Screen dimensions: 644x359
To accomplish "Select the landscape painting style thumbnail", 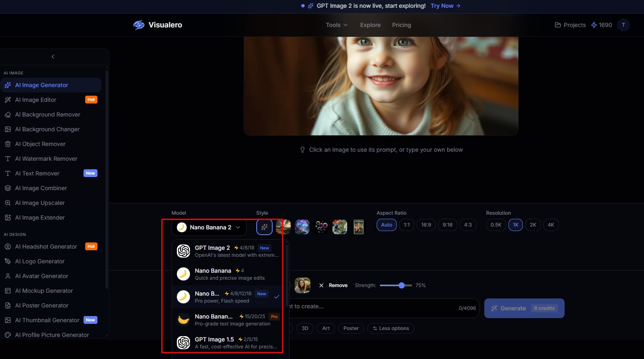I will coord(283,227).
